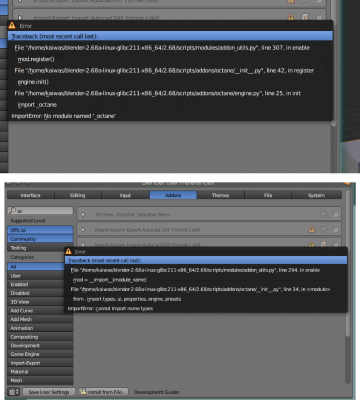360x400 pixels.
Task: Filter addons by Enabled category
Action: [x=36, y=284]
